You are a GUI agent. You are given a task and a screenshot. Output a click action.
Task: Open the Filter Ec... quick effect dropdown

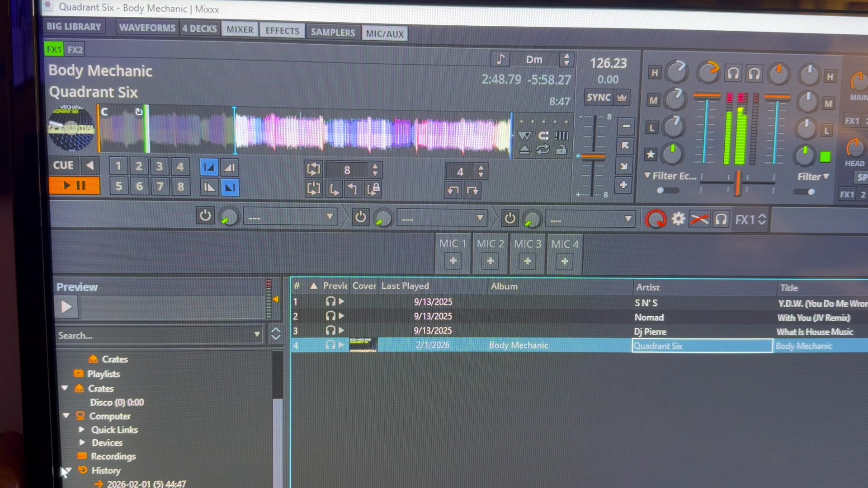click(670, 176)
